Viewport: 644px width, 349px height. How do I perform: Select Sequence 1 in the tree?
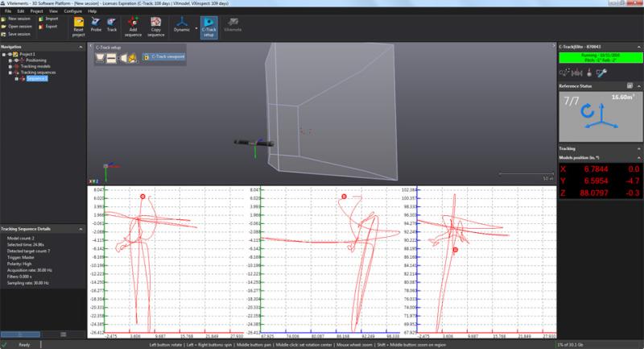tap(37, 80)
